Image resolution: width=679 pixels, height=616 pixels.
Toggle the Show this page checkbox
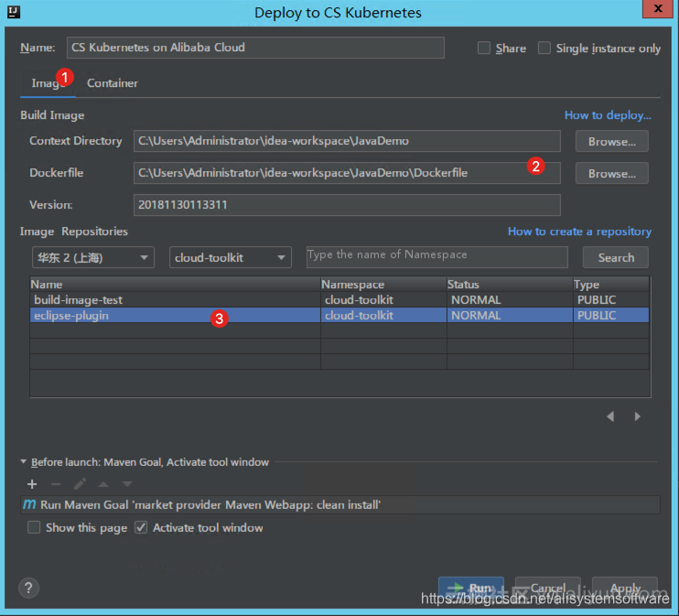tap(34, 527)
